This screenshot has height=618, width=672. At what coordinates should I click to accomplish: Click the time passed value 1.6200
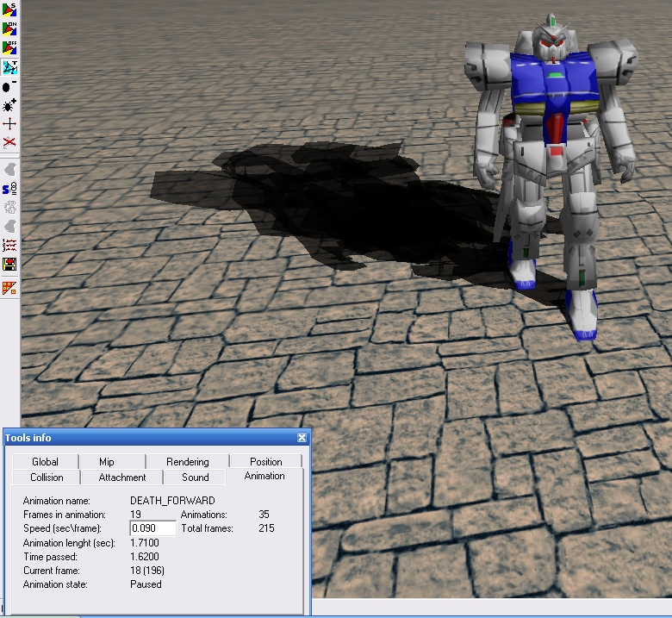[145, 556]
